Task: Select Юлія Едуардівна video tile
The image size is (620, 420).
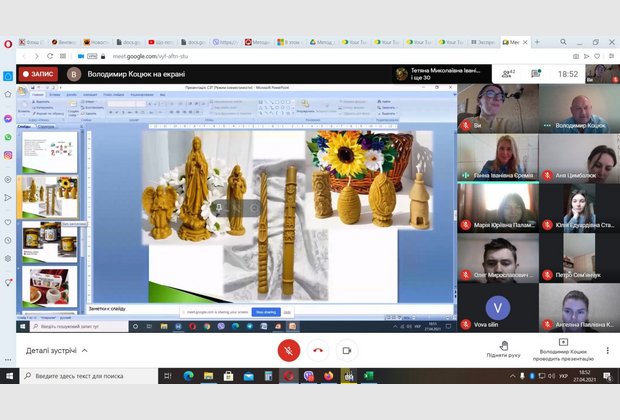Action: click(x=579, y=208)
